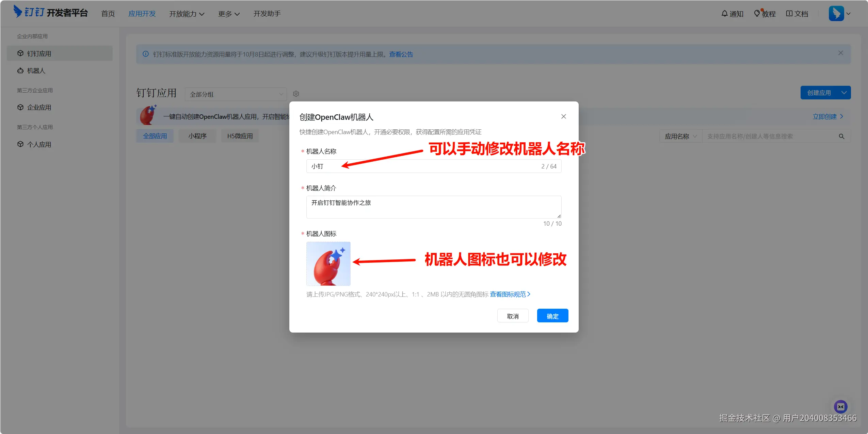This screenshot has width=868, height=434.
Task: Switch to the 全部应用 tab
Action: (155, 136)
